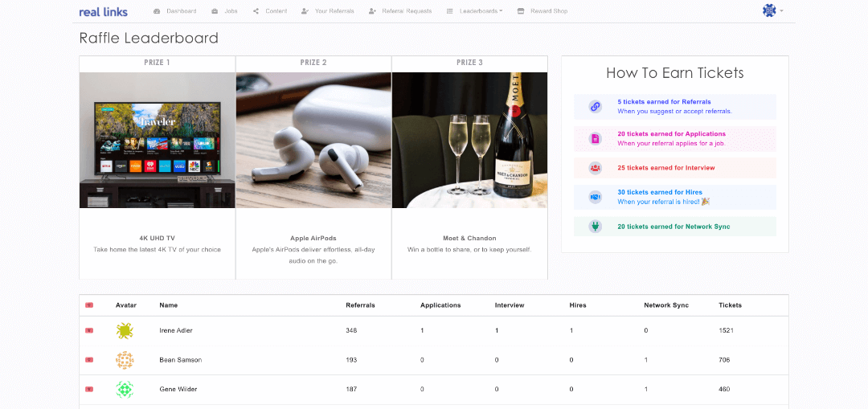
Task: Click Bean Samson's avatar icon
Action: (124, 360)
